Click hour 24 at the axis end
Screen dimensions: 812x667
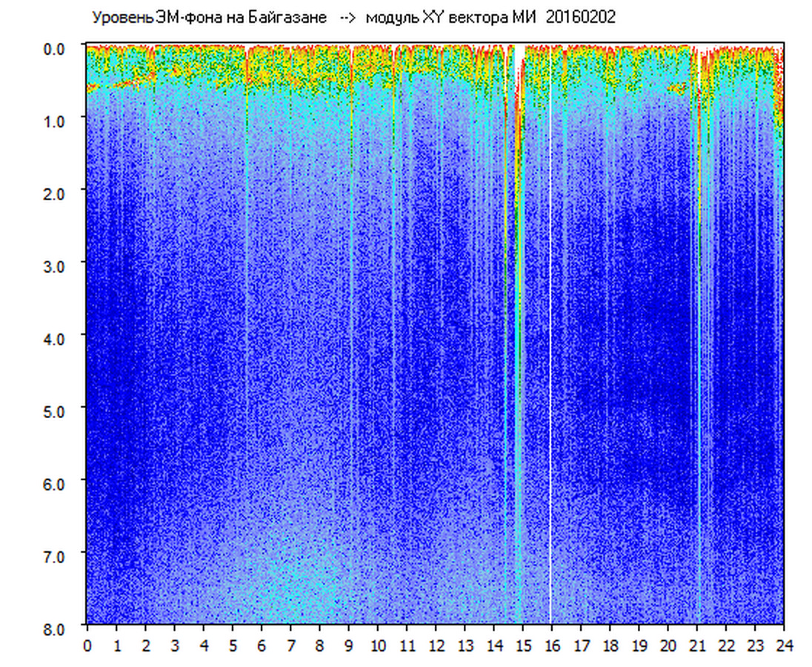click(x=784, y=646)
